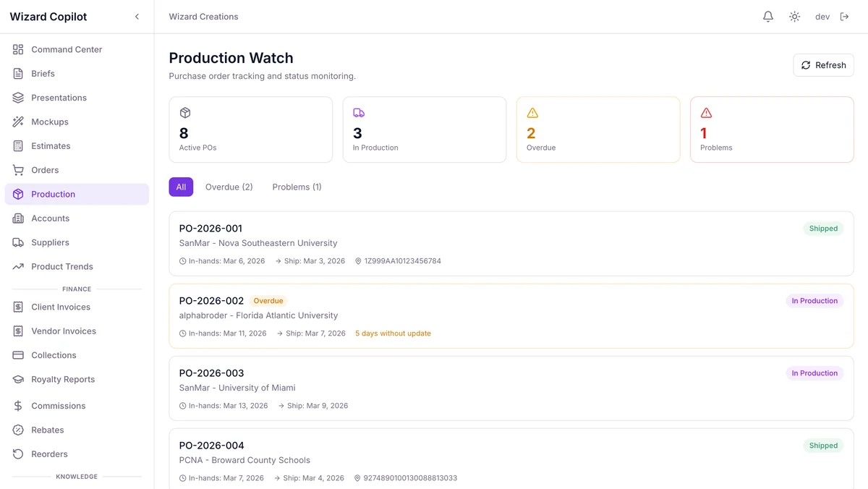Click the Production box icon in sidebar

18,194
